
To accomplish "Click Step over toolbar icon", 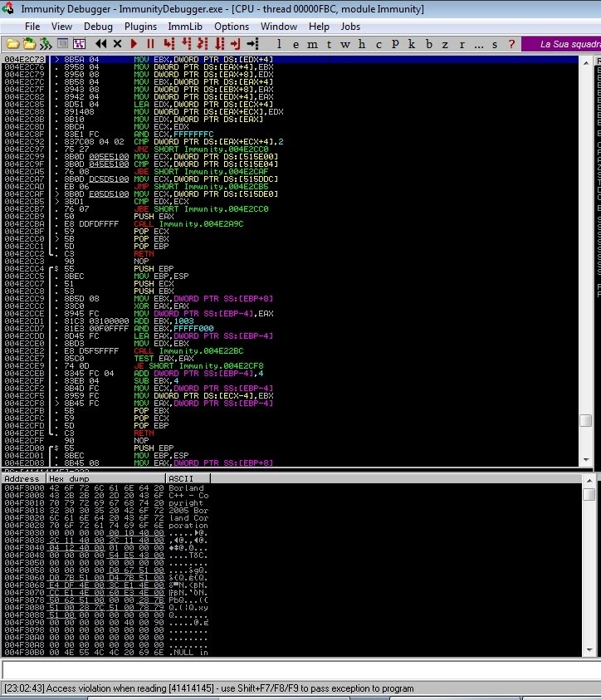I will click(x=186, y=44).
